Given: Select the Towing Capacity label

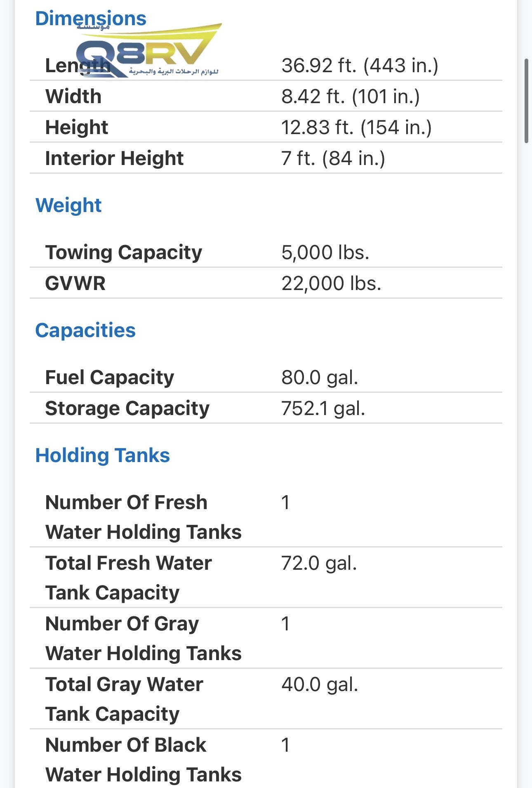Looking at the screenshot, I should point(124,252).
